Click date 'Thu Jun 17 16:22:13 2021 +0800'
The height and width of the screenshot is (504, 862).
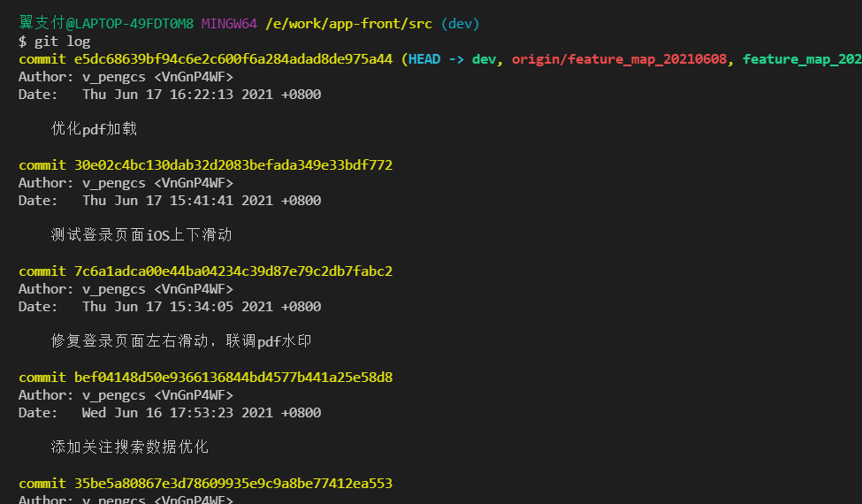coord(202,95)
